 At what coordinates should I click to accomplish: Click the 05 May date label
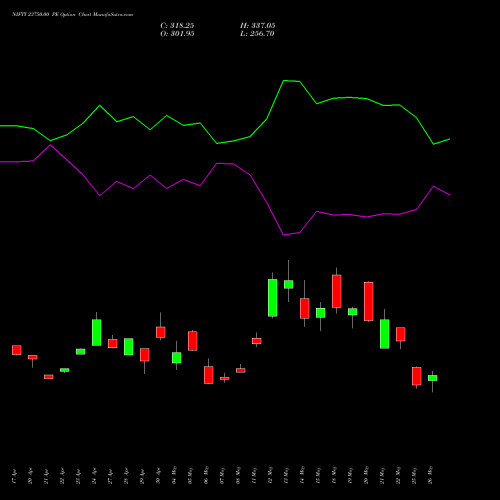(190, 475)
